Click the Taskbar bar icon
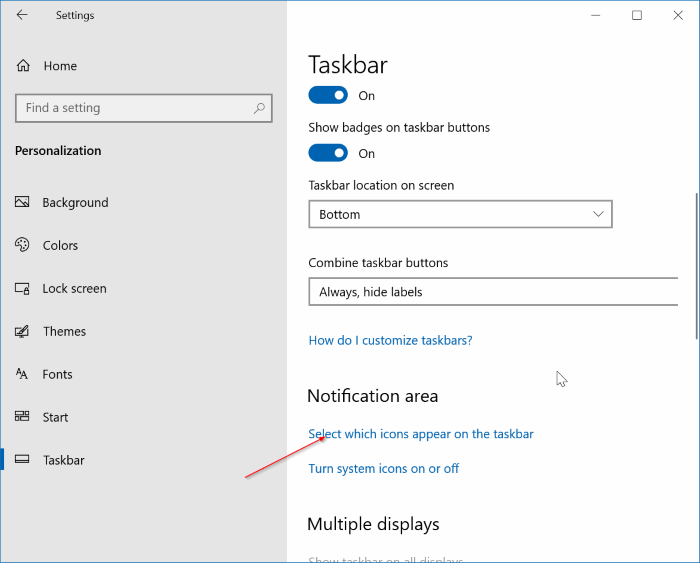Image resolution: width=700 pixels, height=563 pixels. pos(22,459)
